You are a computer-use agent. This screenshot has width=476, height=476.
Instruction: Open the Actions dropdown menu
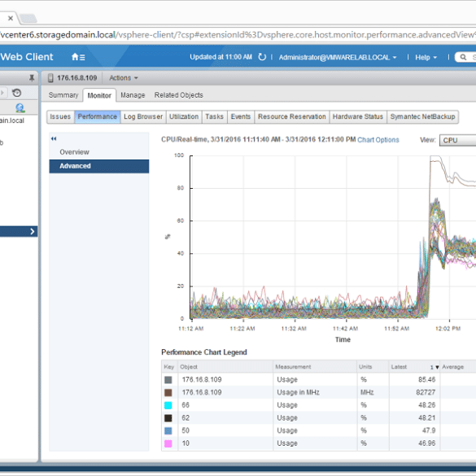point(124,78)
